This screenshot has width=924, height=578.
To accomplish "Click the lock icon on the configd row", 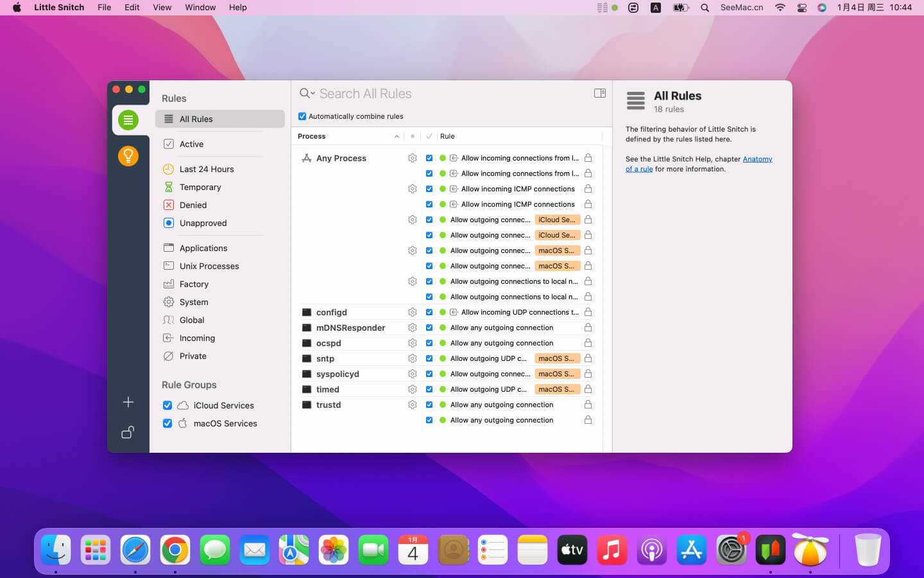I will (588, 312).
